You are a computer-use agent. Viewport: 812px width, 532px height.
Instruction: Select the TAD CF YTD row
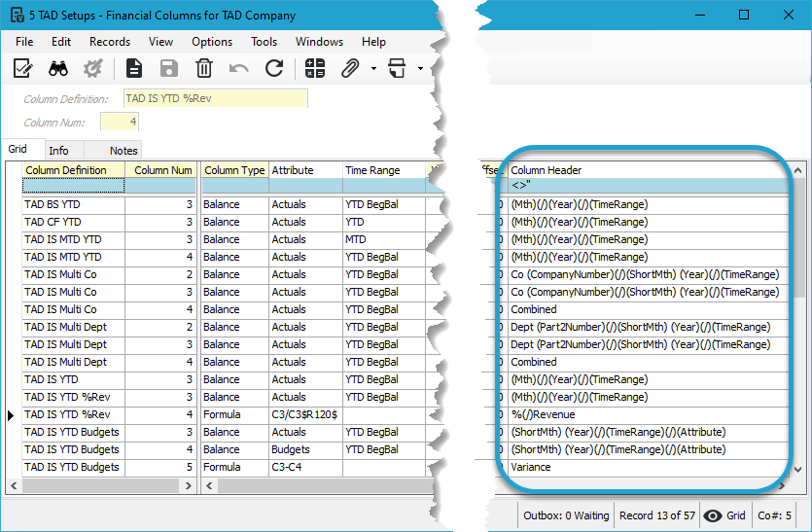[73, 222]
